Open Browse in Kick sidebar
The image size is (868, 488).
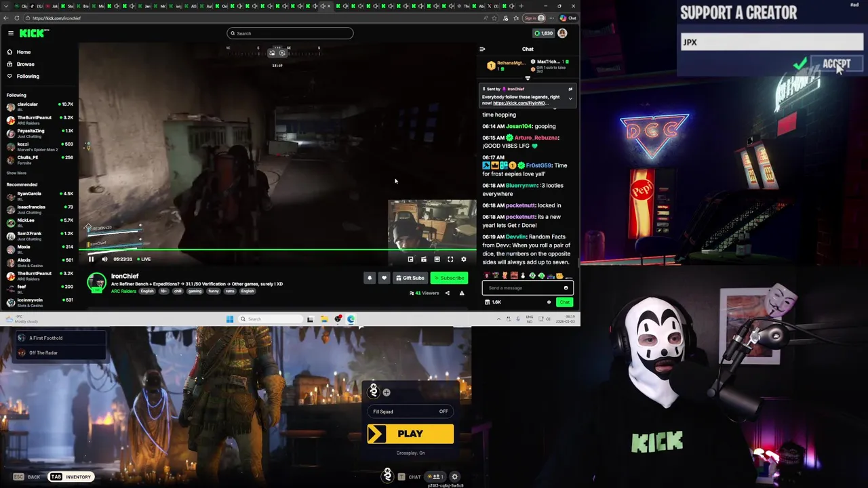tap(20, 64)
